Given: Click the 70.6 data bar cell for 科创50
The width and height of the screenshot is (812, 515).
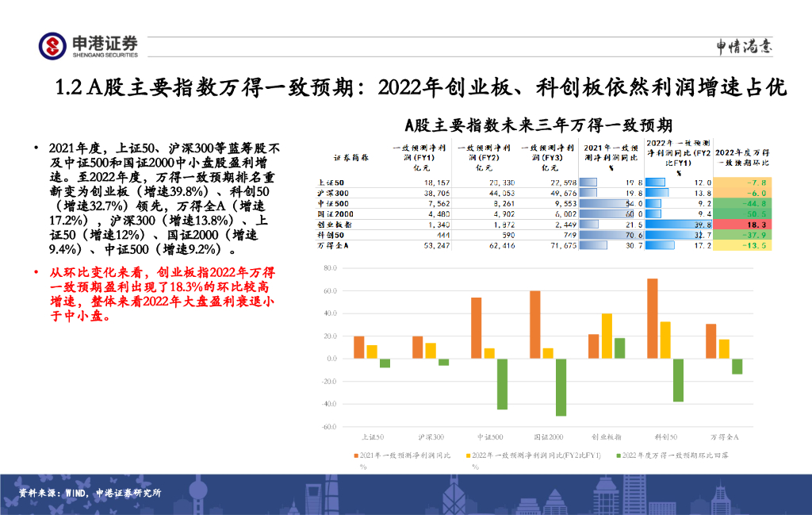Looking at the screenshot, I should click(611, 235).
